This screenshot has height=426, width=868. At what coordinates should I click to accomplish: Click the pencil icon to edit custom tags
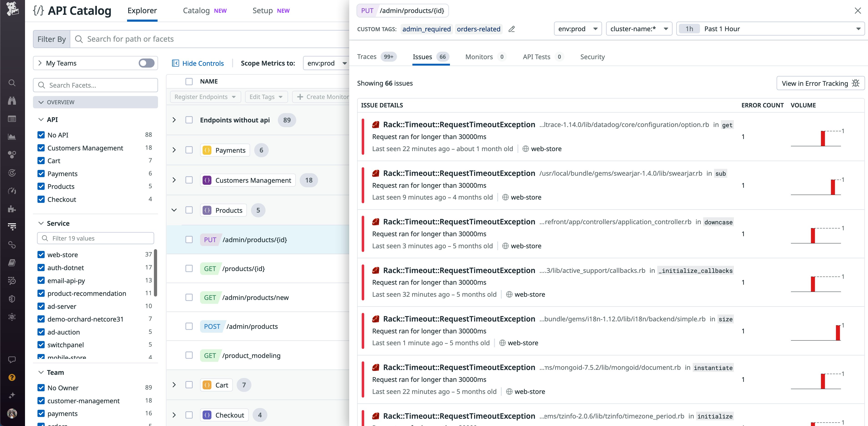point(512,29)
